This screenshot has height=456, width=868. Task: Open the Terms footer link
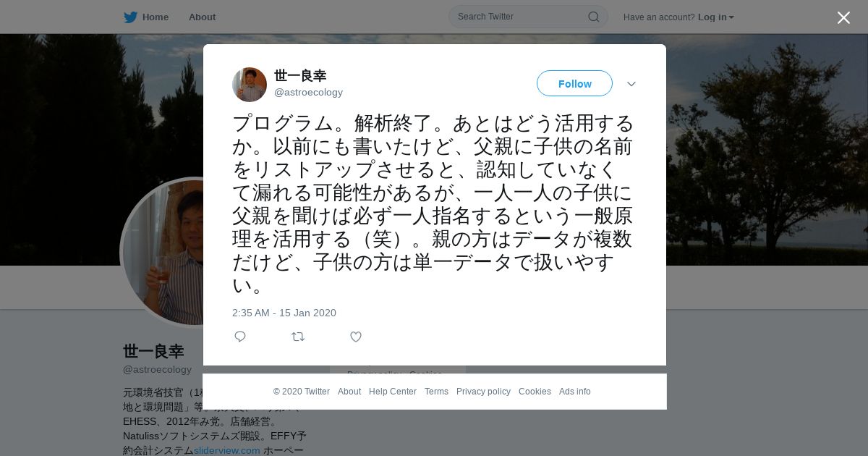[x=436, y=392]
